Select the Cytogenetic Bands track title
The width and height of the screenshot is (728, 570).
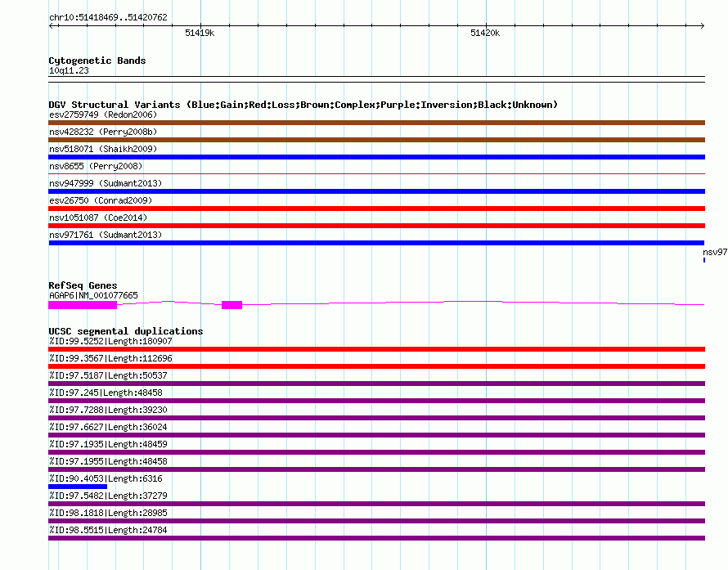click(97, 61)
